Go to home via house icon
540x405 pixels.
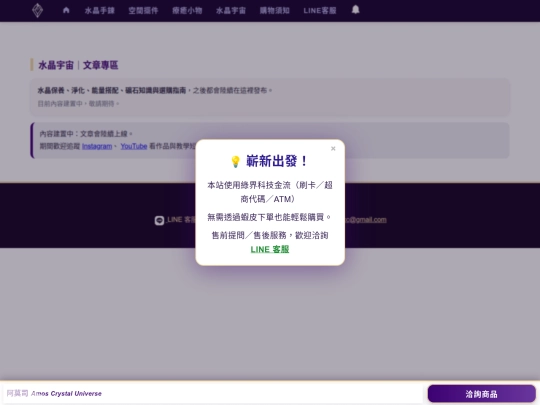pyautogui.click(x=66, y=10)
